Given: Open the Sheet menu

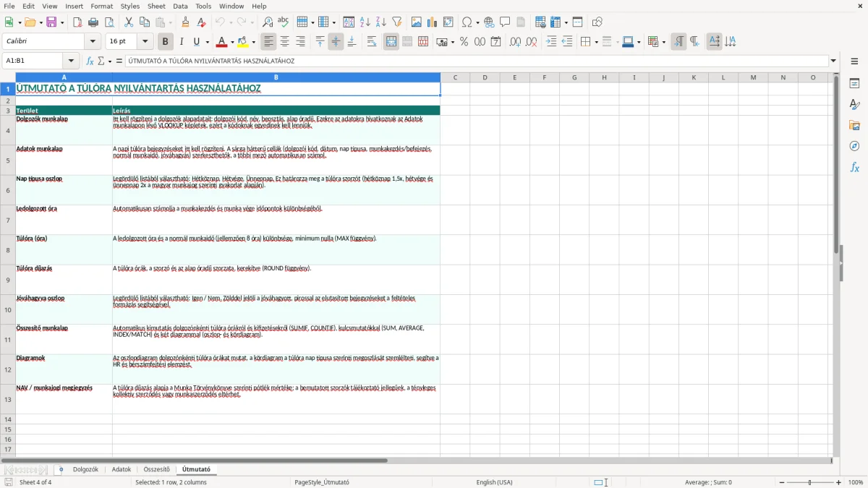Looking at the screenshot, I should 156,6.
